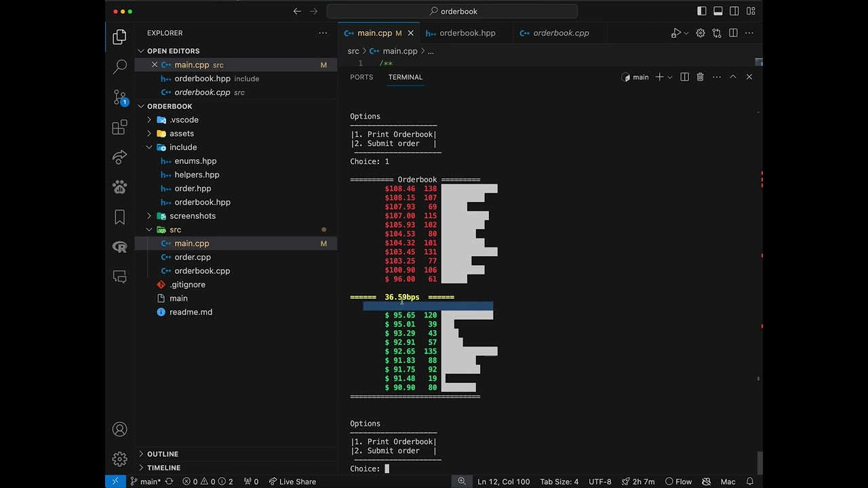This screenshot has width=868, height=488.
Task: Click the main* git branch status item
Action: 145,482
